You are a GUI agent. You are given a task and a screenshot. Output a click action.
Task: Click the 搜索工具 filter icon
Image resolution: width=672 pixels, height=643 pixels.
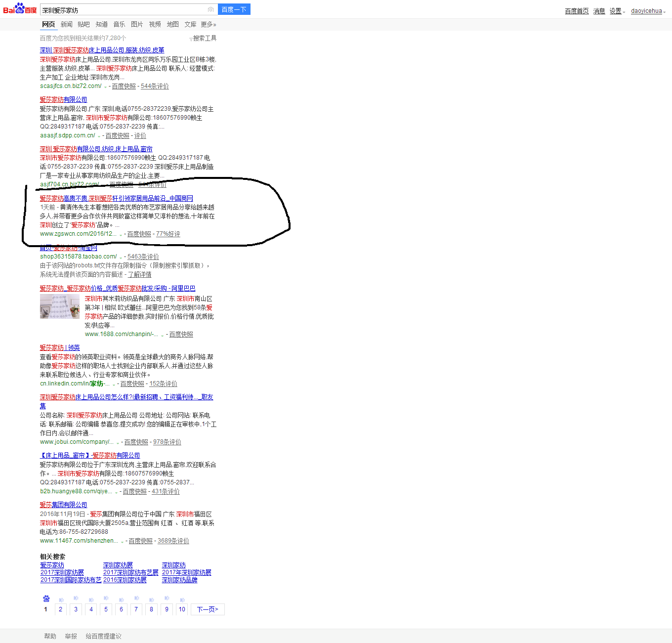click(x=191, y=39)
